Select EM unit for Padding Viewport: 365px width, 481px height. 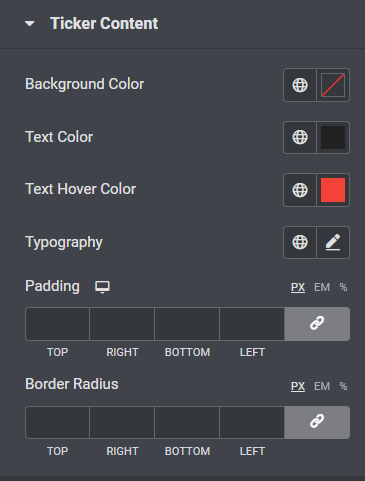point(322,287)
